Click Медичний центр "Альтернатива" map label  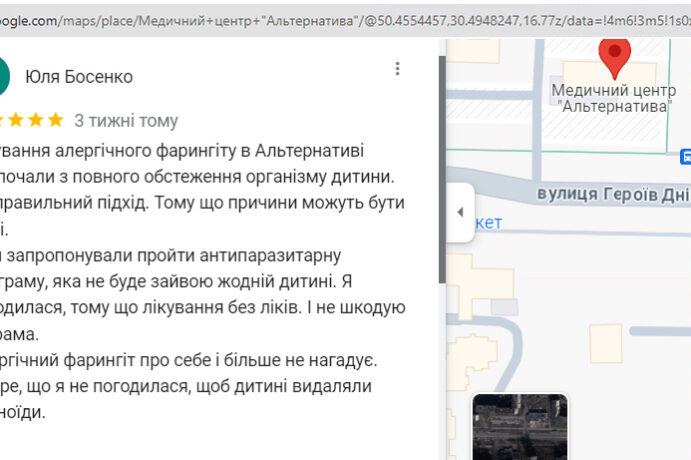(x=612, y=98)
